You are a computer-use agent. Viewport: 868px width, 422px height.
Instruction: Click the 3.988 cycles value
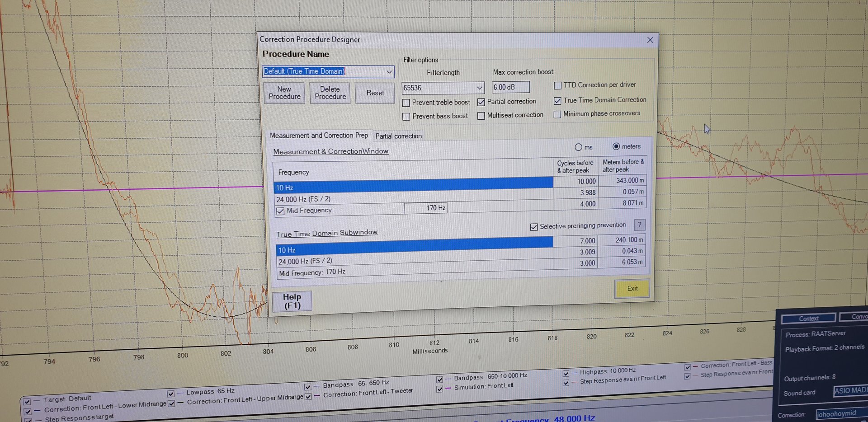click(x=576, y=192)
